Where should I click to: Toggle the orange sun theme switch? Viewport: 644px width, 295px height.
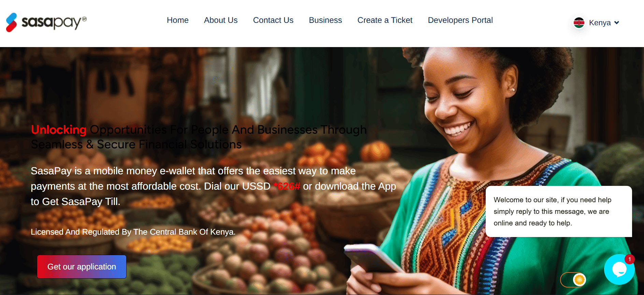pyautogui.click(x=573, y=280)
